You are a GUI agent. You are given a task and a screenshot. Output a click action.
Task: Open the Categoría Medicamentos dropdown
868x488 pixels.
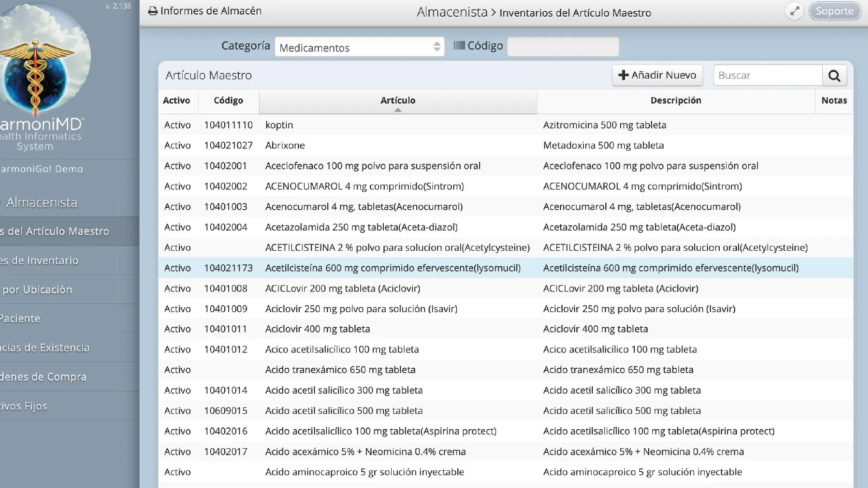pos(359,47)
